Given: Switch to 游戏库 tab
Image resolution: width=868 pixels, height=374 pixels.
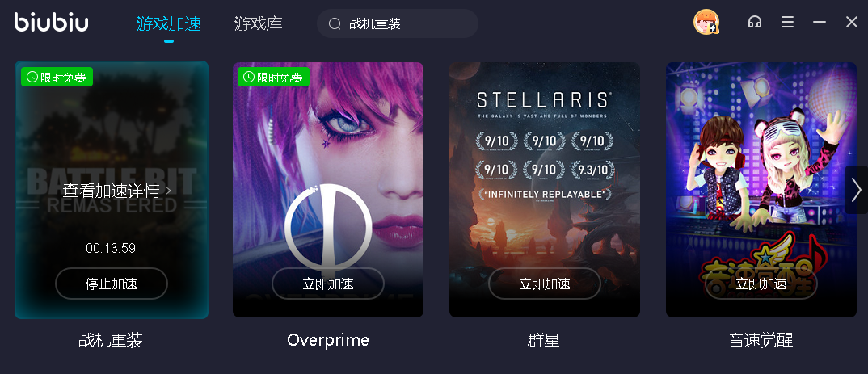Looking at the screenshot, I should pos(259,23).
